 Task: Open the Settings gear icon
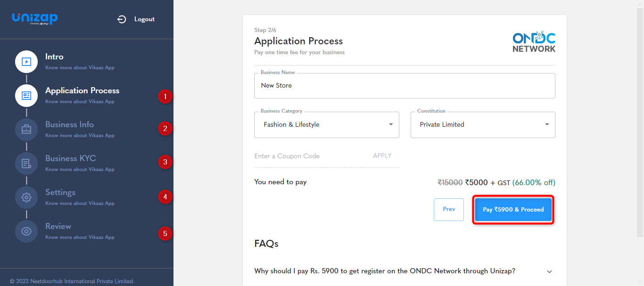[26, 197]
